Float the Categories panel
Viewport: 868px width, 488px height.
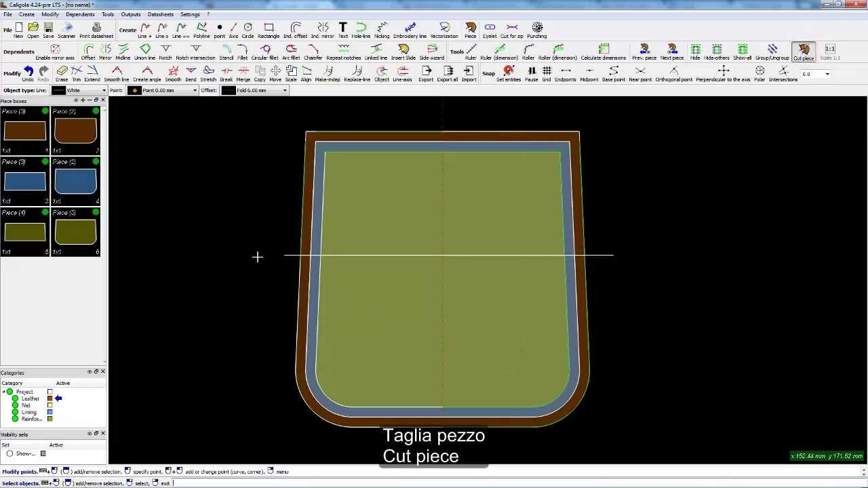pos(96,372)
